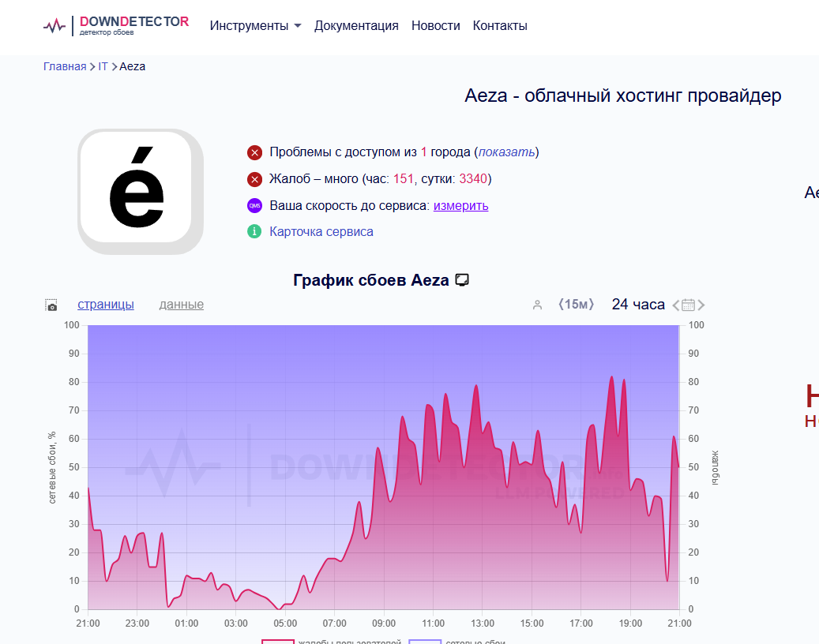Click the измерить speed link
The image size is (819, 644).
pos(460,206)
